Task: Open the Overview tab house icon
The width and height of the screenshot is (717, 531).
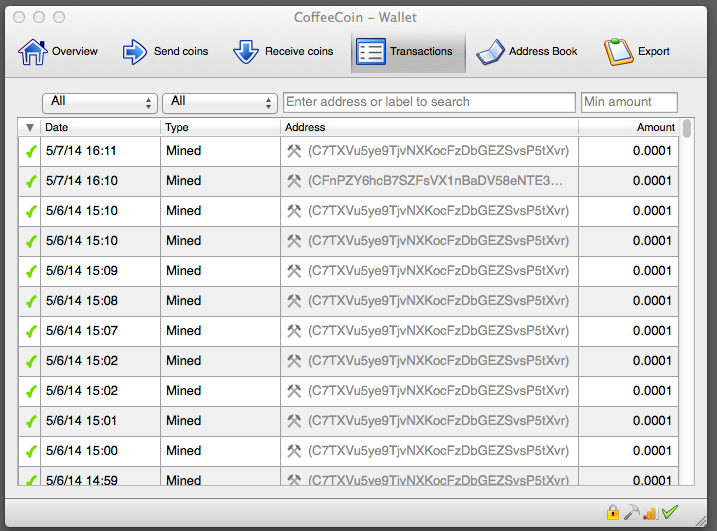Action: pos(33,52)
